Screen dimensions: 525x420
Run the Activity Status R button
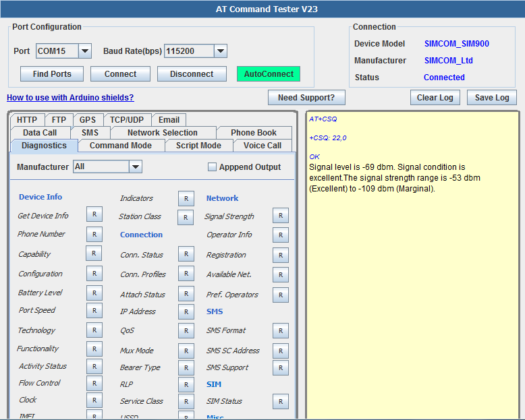(94, 366)
